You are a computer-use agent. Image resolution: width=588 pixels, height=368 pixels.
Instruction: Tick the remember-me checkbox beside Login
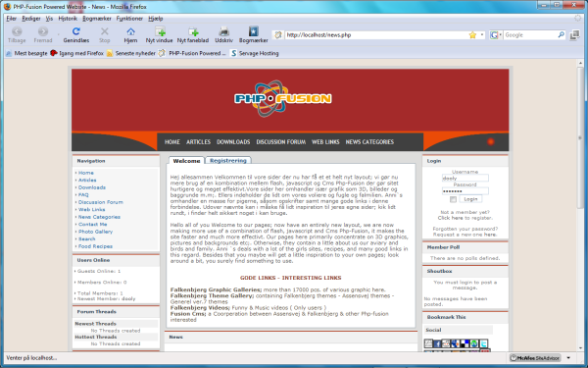(x=453, y=199)
